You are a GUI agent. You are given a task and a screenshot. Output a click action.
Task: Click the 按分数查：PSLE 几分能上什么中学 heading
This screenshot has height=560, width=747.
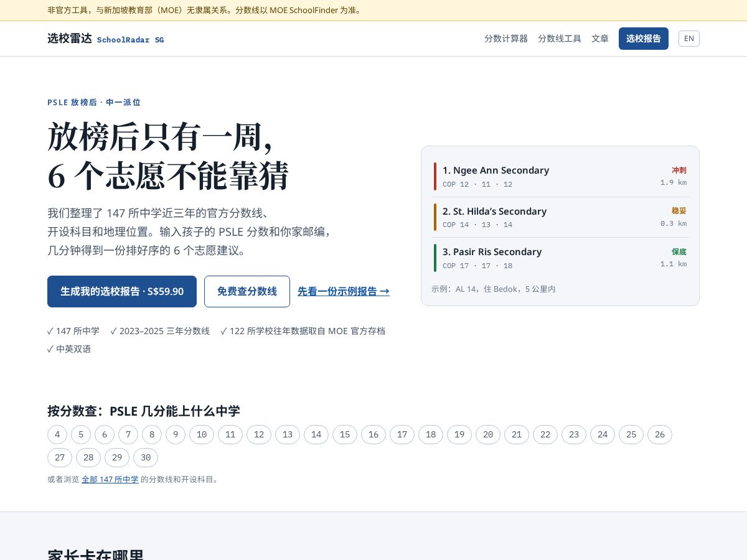(144, 411)
